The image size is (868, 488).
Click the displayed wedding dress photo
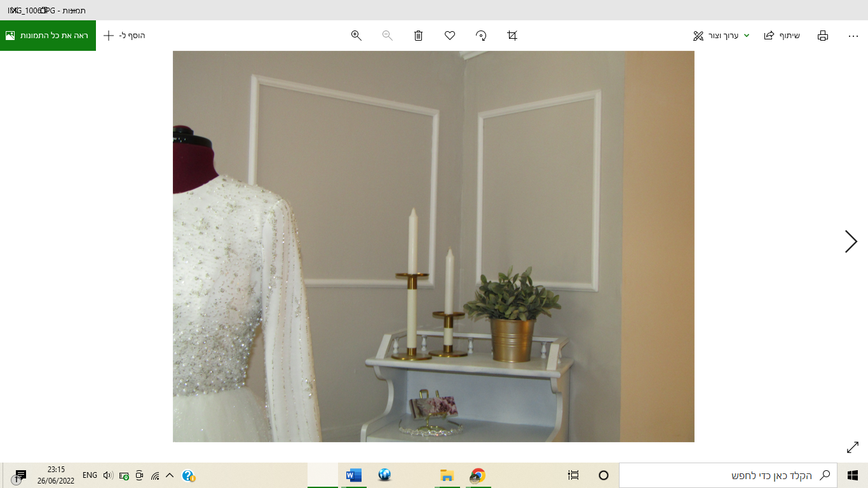pos(433,247)
